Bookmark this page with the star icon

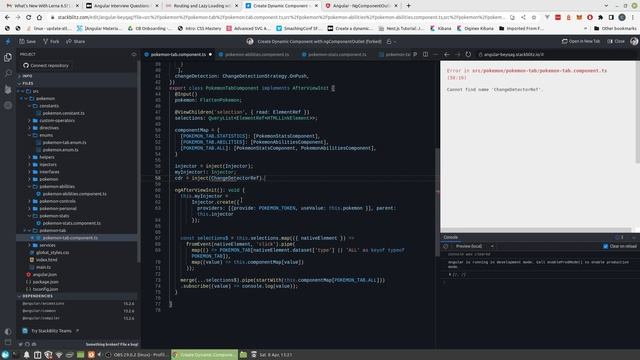click(x=534, y=17)
